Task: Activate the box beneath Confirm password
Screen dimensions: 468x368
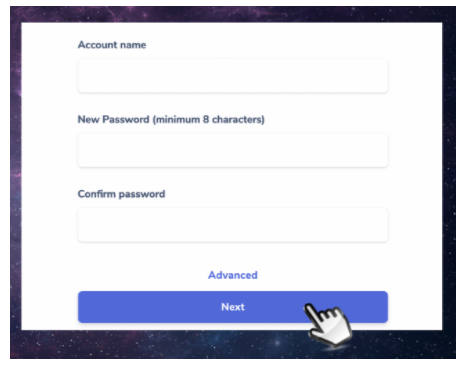Action: point(233,225)
